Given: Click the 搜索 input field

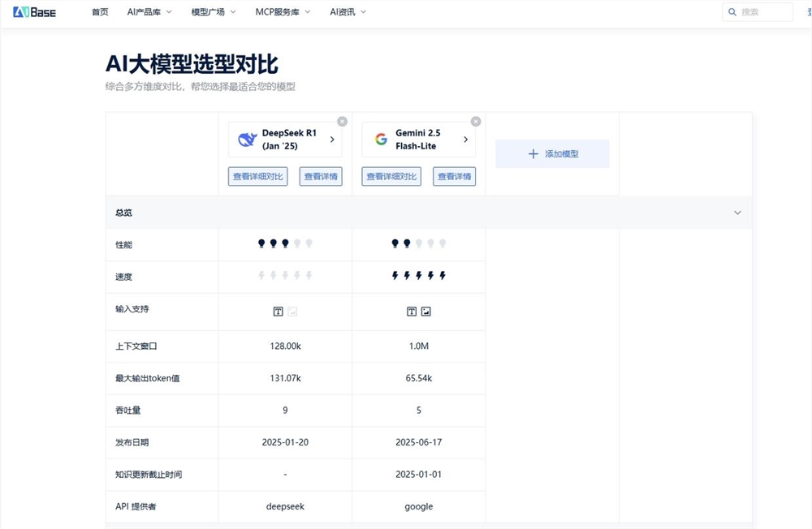Looking at the screenshot, I should click(x=758, y=12).
